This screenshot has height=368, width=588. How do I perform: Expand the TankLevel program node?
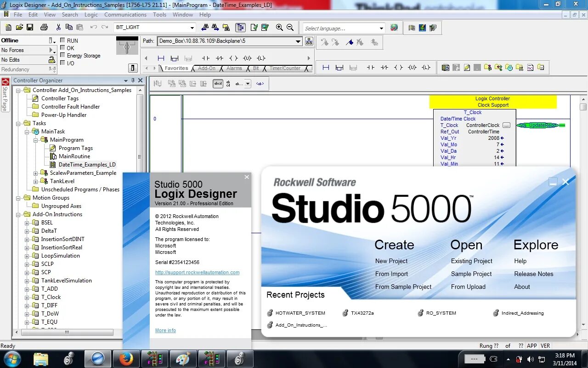[x=36, y=181]
